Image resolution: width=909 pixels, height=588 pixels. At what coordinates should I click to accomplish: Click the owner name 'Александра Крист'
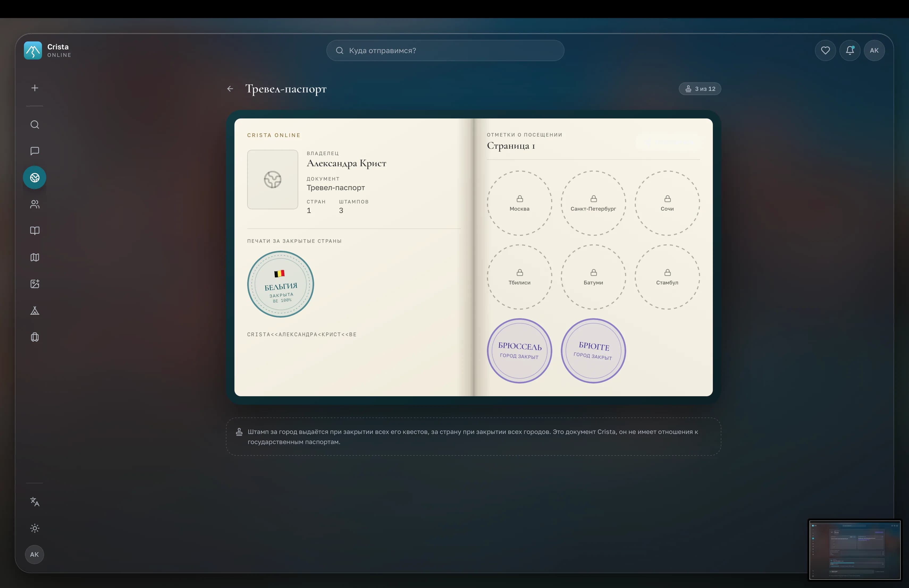click(346, 163)
